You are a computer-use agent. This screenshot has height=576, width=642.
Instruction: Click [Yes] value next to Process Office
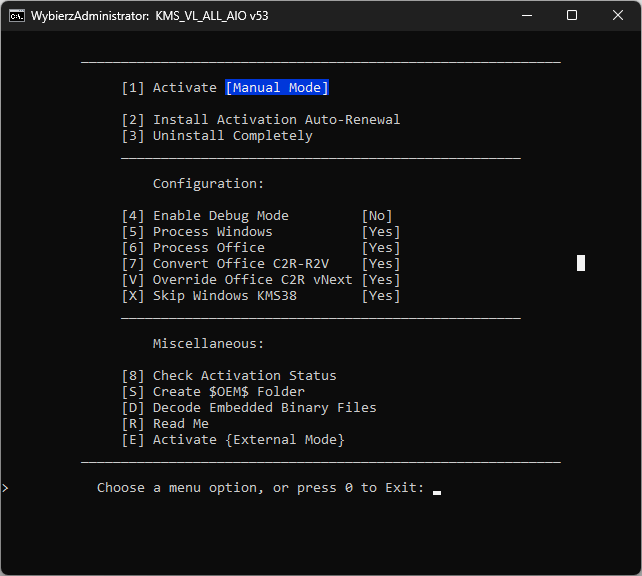coord(381,248)
